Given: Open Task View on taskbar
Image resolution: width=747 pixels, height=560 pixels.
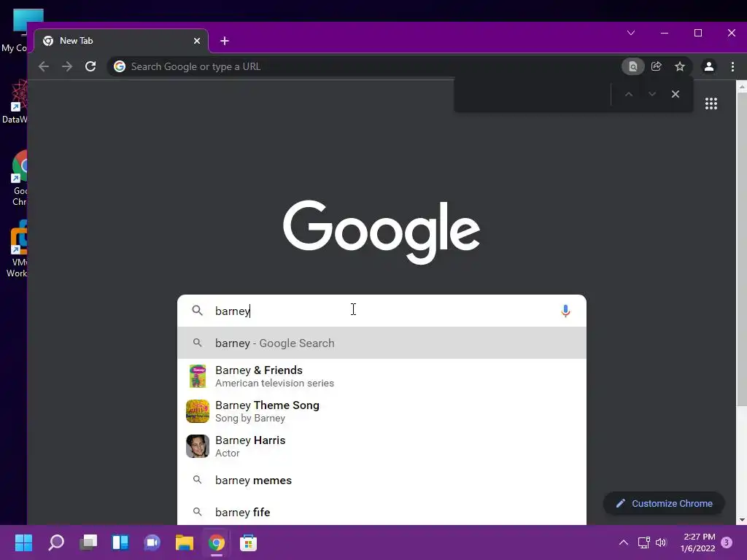Looking at the screenshot, I should [88, 542].
